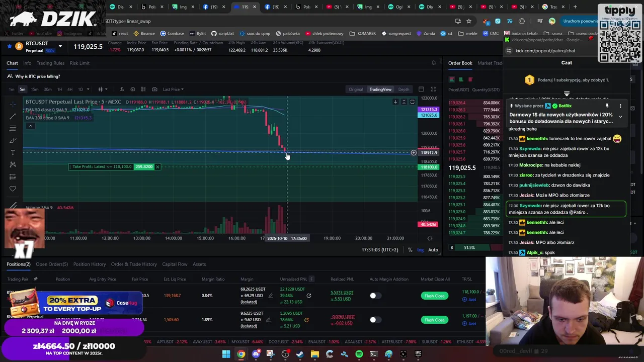Switch to the Trading Rules tab

point(50,63)
